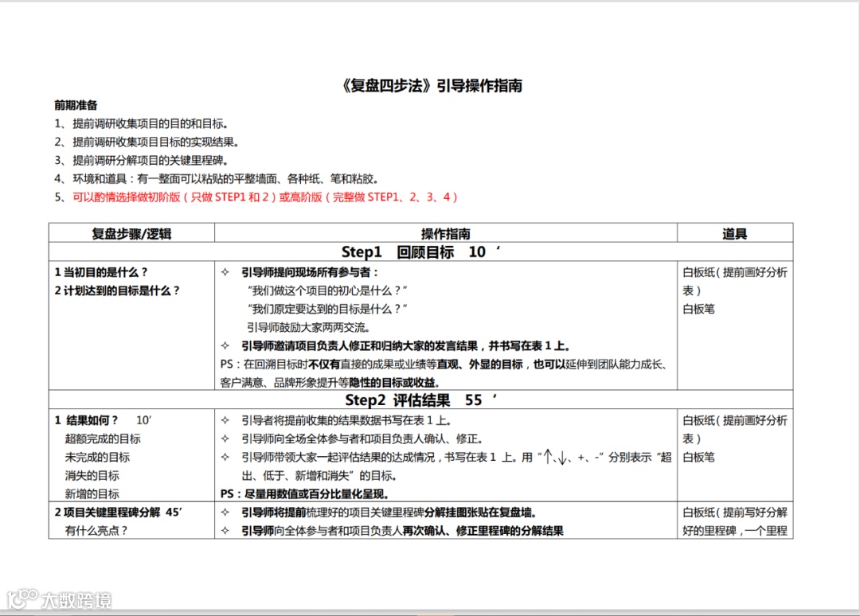Click the Step1 回顾目标 section row
This screenshot has height=616, width=860.
coord(420,251)
